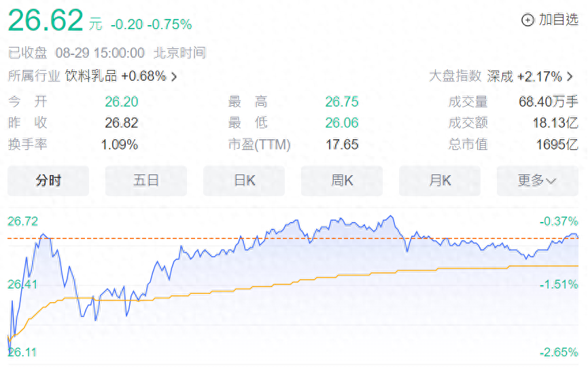
Task: Click the current price 26.62
Action: click(x=46, y=21)
